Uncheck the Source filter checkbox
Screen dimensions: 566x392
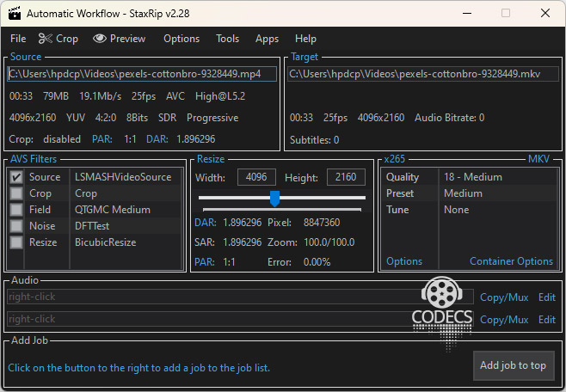15,177
